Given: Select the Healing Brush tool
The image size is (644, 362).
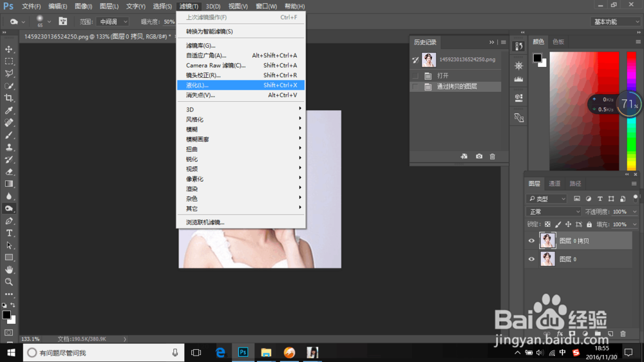Looking at the screenshot, I should tap(8, 122).
